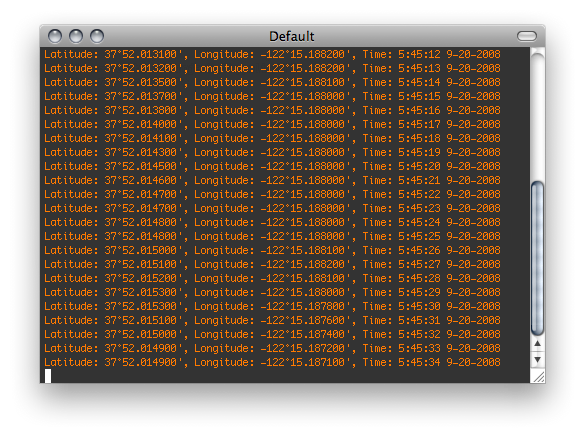Image resolution: width=585 pixels, height=438 pixels.
Task: Click the output line timestamped 5:45:12
Action: click(x=272, y=54)
